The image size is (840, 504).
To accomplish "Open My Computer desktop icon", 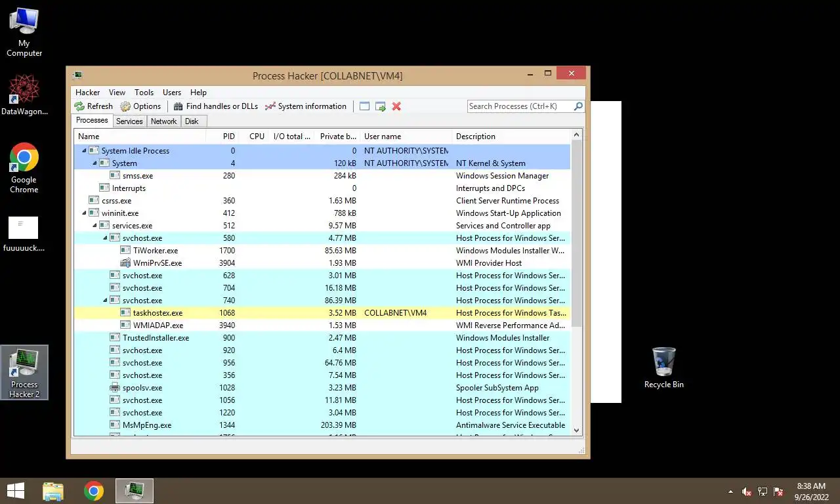I will coord(24,33).
